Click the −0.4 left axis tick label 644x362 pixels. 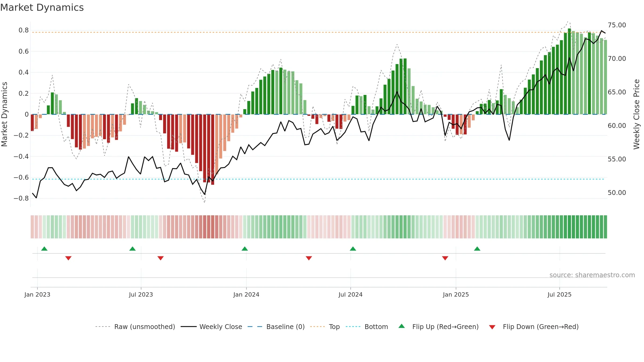21,156
